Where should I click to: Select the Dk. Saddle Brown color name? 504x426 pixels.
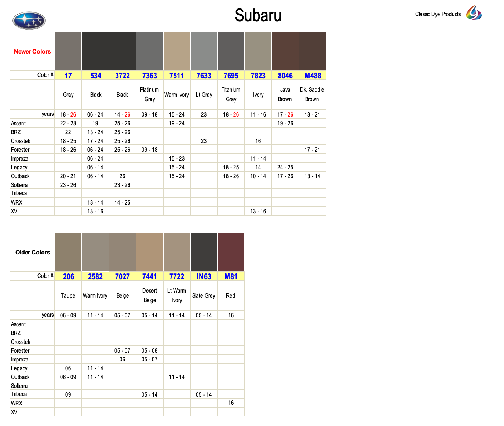point(312,95)
